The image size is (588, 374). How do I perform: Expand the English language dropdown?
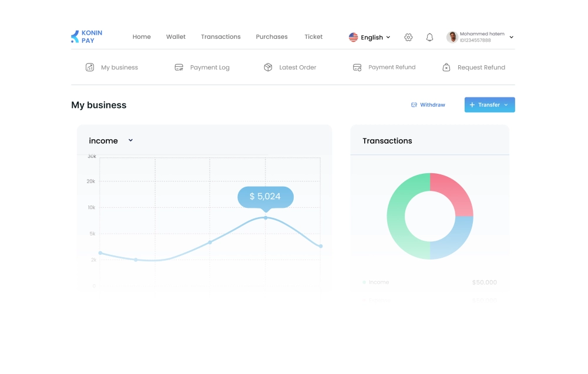370,37
